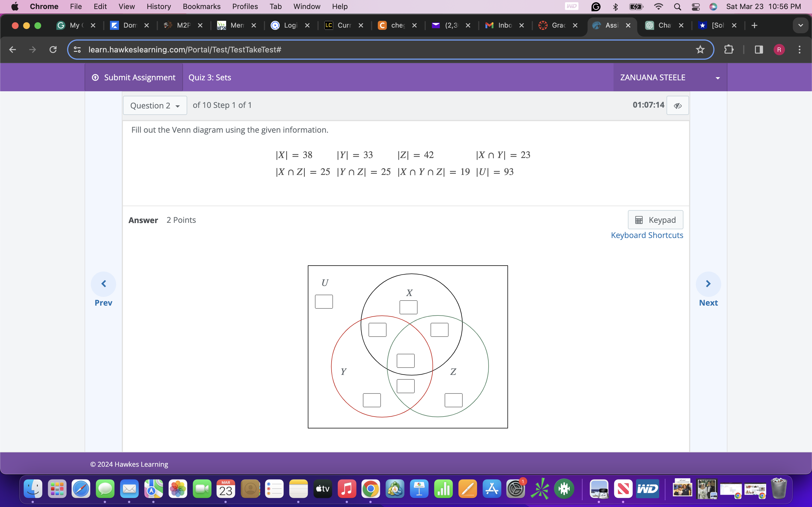
Task: Open App Store from the Dock
Action: point(492,489)
